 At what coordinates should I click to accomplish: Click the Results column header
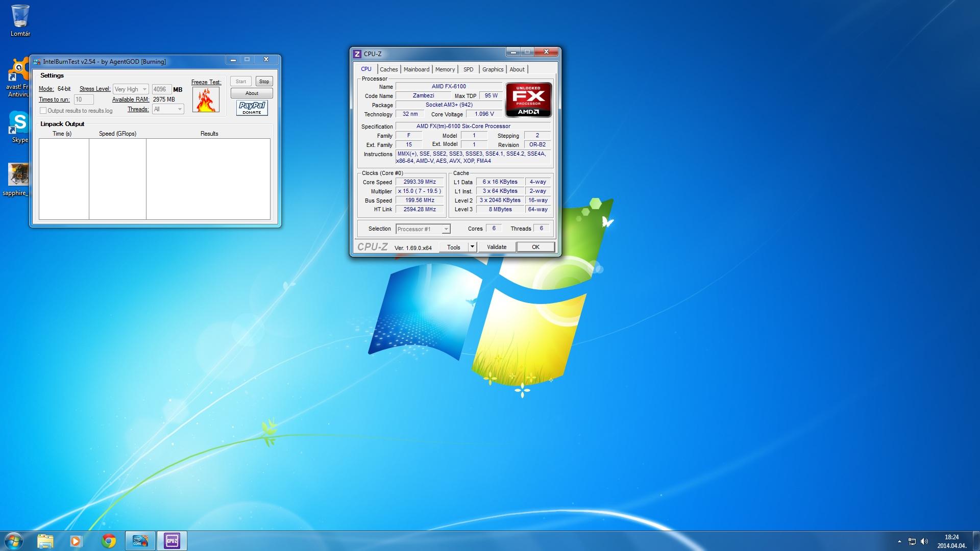coord(209,134)
